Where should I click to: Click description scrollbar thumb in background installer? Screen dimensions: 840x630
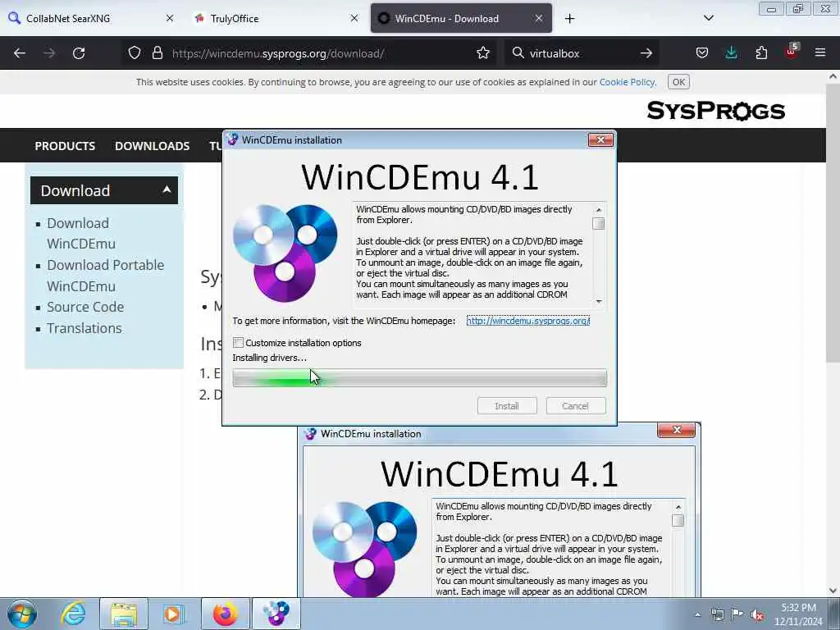coord(678,520)
